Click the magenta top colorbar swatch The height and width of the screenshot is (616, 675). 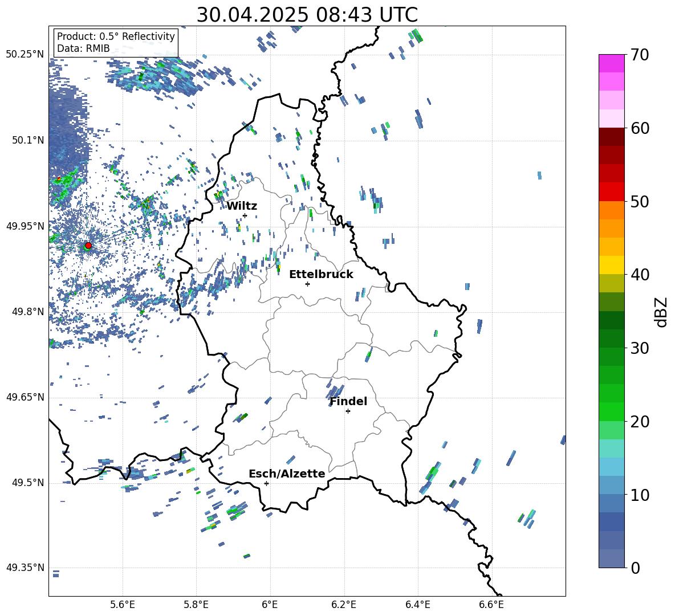tap(612, 63)
